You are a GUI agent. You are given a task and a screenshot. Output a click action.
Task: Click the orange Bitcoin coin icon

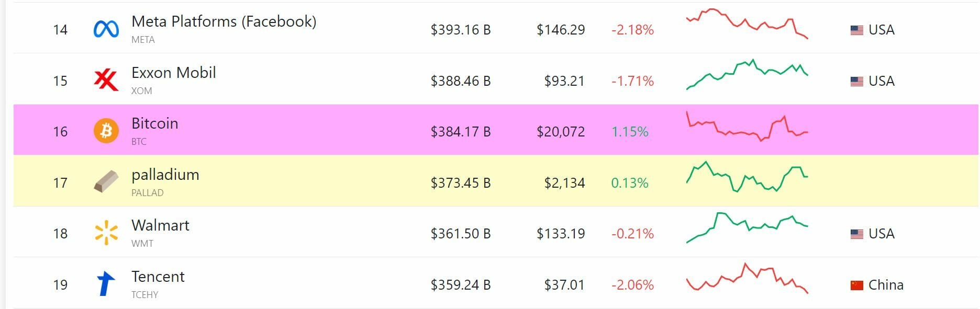(x=106, y=131)
